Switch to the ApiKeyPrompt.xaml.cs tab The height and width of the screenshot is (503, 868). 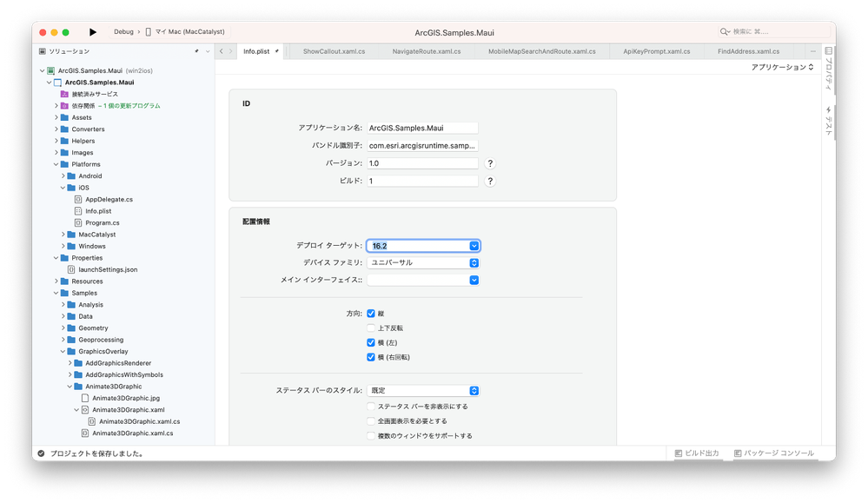pyautogui.click(x=657, y=51)
